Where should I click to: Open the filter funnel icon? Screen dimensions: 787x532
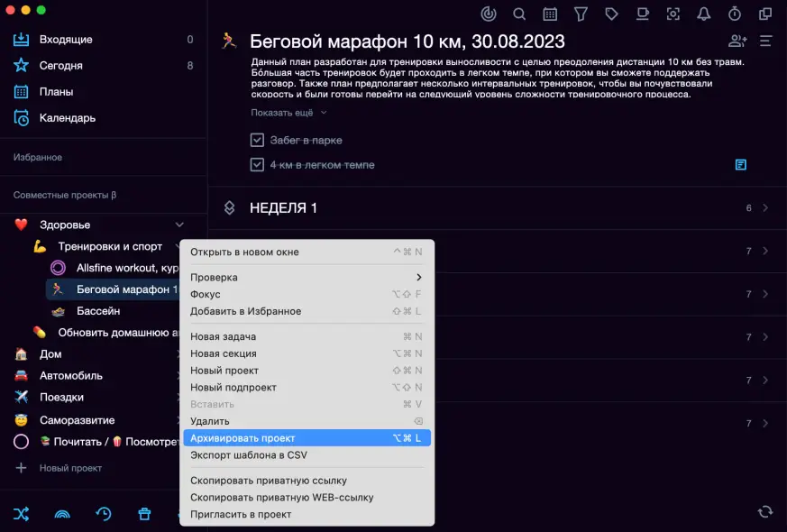coord(581,14)
